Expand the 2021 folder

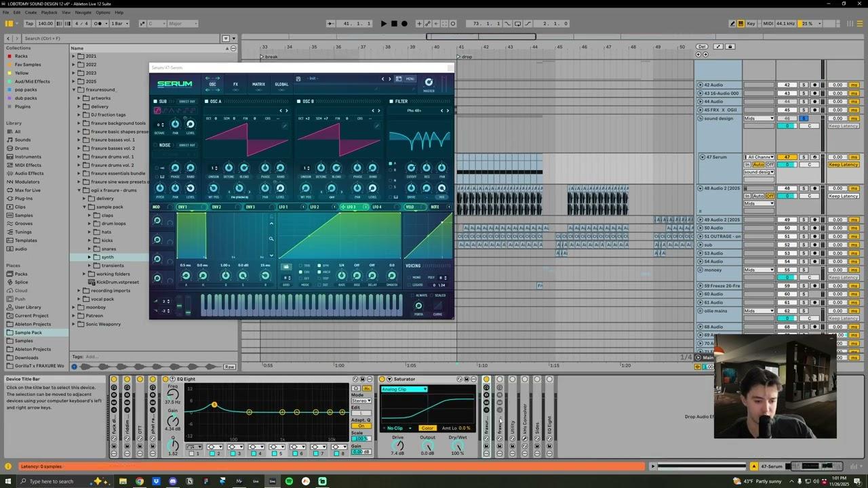coord(73,56)
